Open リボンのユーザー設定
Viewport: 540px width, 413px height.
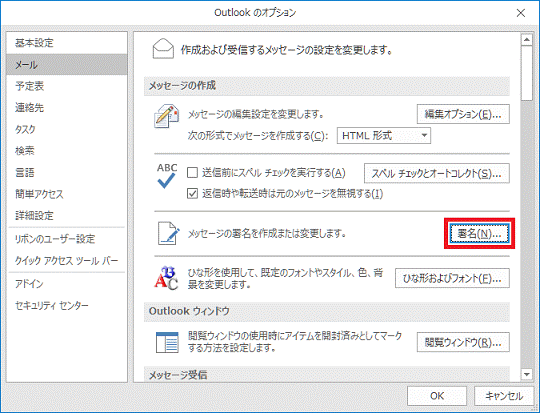point(67,239)
